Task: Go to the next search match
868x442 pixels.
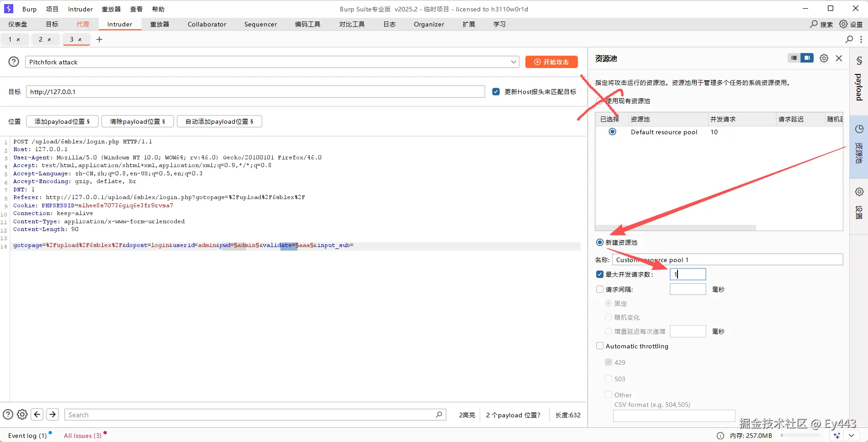Action: pos(53,415)
